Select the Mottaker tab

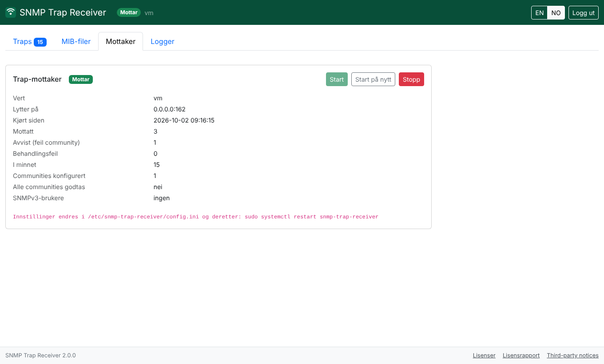(121, 41)
